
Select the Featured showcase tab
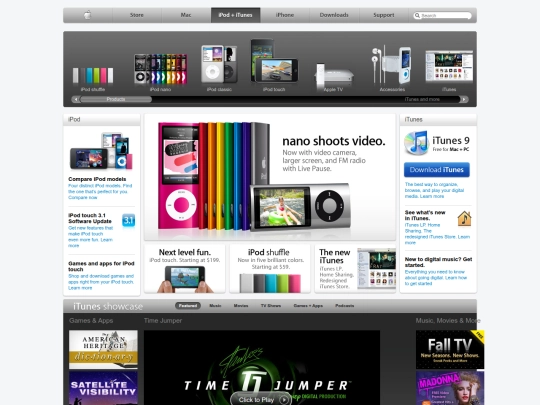click(x=188, y=306)
